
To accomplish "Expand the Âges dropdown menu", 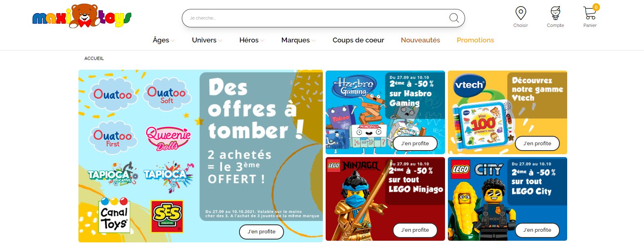I will (x=163, y=40).
